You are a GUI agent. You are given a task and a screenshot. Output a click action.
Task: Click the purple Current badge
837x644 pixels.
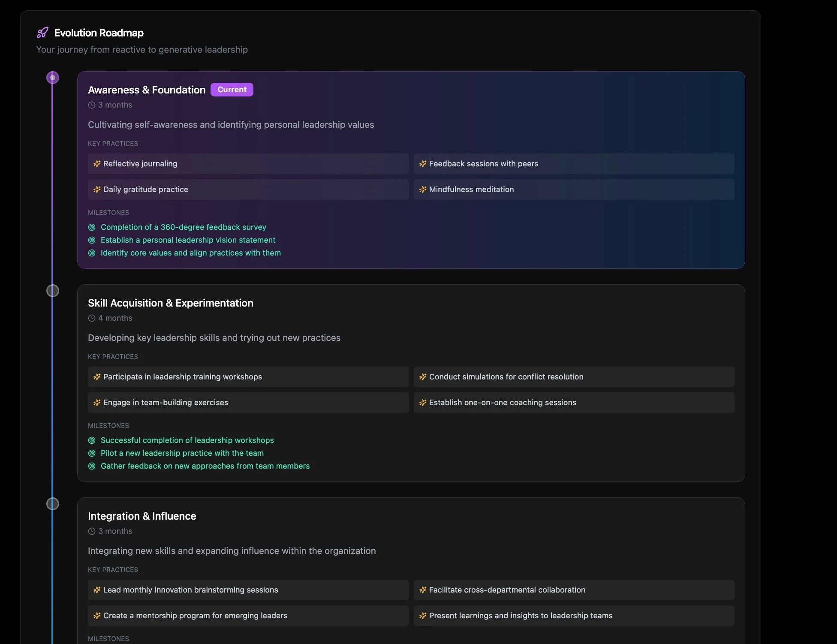[x=232, y=90]
